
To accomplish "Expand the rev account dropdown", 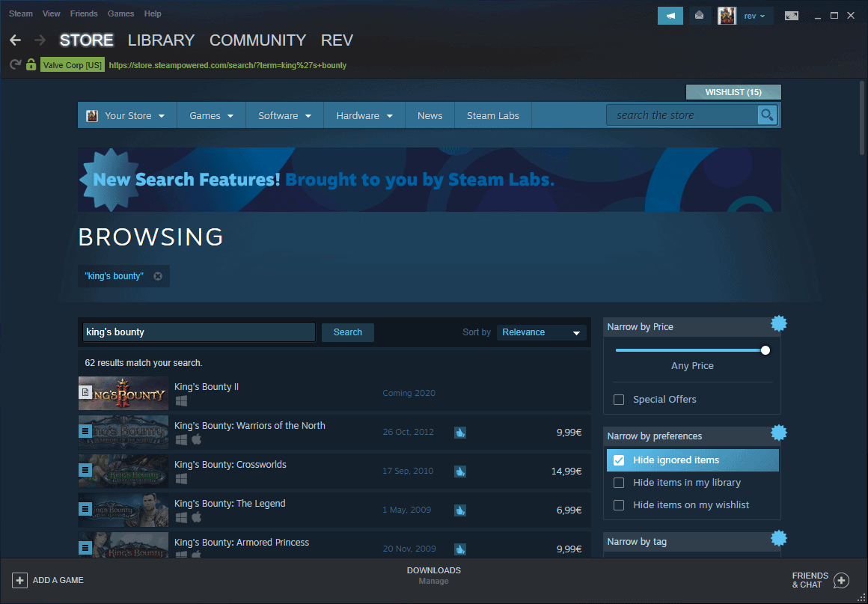I will 756,15.
